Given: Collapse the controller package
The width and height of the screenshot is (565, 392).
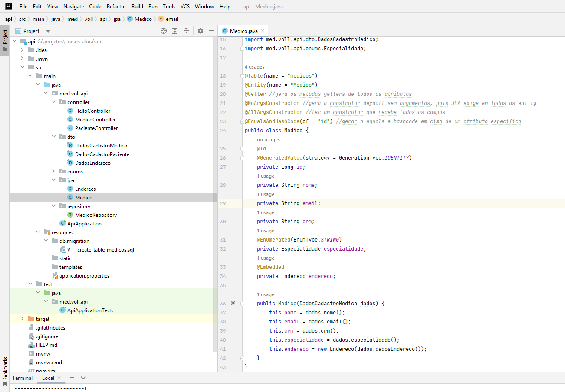Looking at the screenshot, I should [54, 102].
